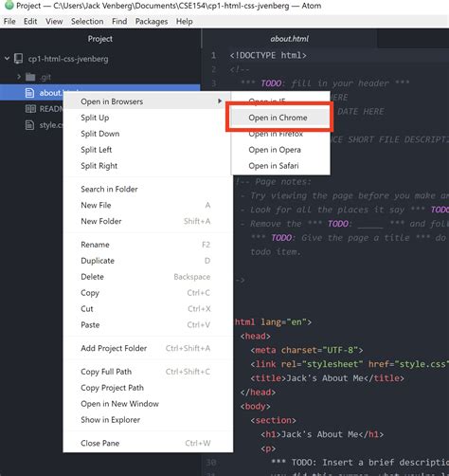This screenshot has height=476, width=449.
Task: Click the Atom app icon in title bar
Action: click(x=9, y=5)
